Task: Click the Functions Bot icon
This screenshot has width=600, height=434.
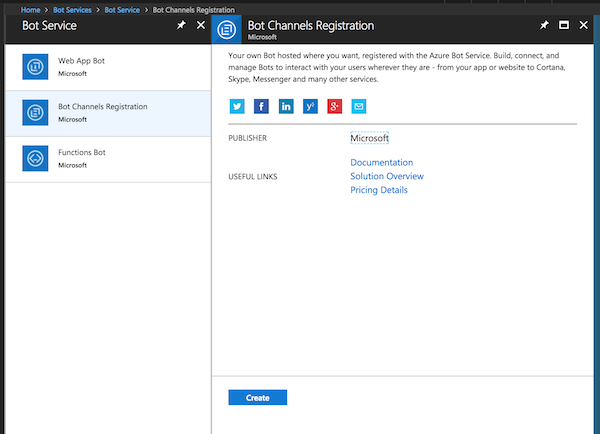Action: (35, 158)
